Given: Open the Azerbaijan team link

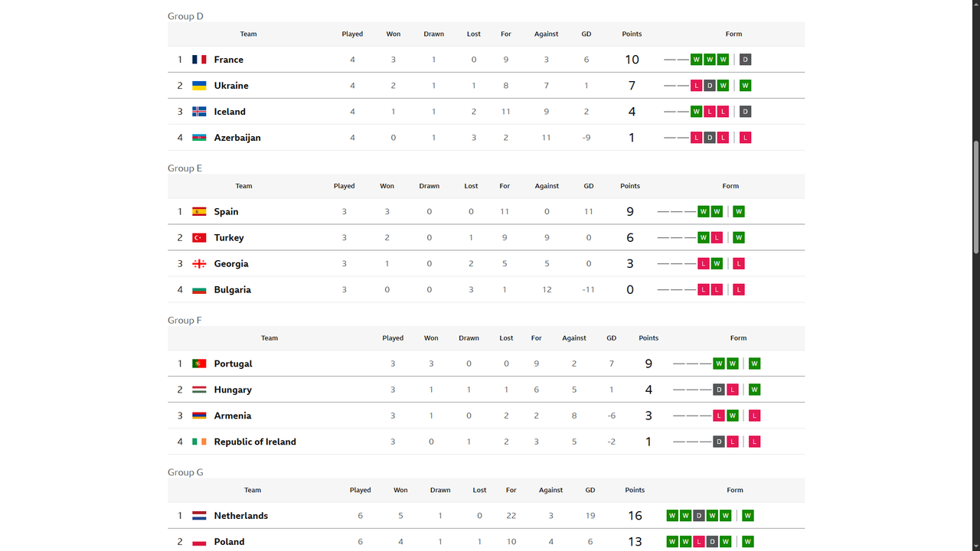Looking at the screenshot, I should pos(237,138).
